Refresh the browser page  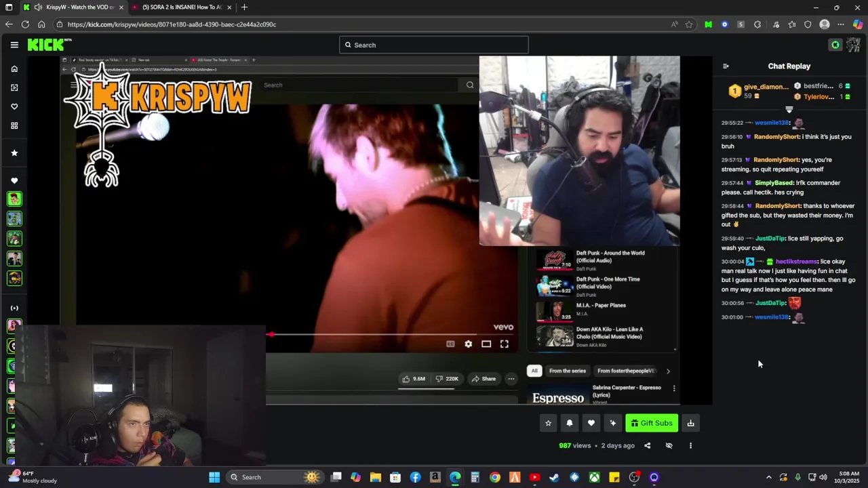pyautogui.click(x=25, y=24)
